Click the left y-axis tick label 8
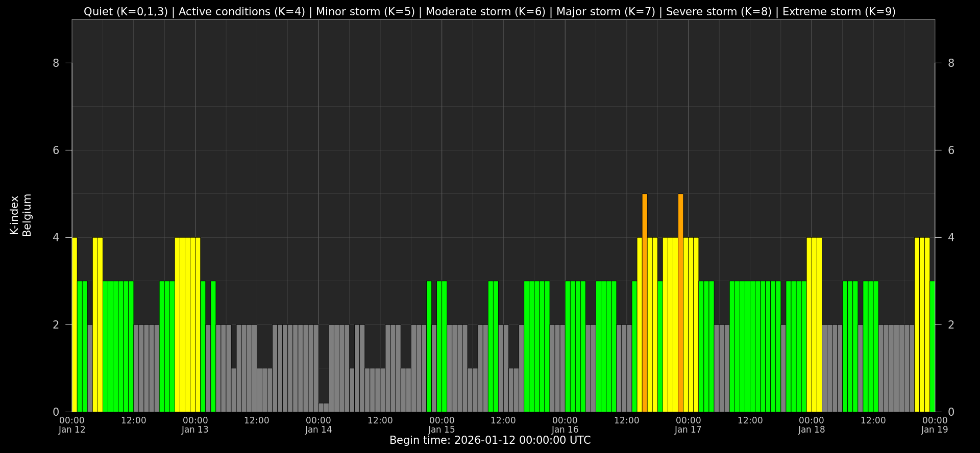Viewport: 980px width, 453px height. (x=56, y=63)
